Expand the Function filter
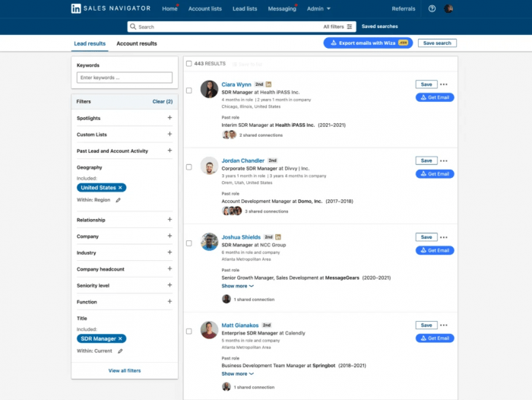Screen dimensions: 532x400 pos(169,302)
